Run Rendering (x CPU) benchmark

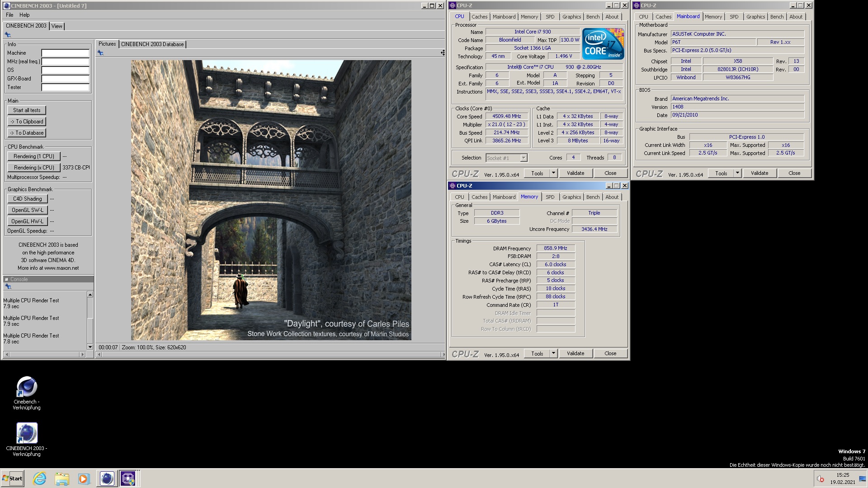(x=34, y=168)
